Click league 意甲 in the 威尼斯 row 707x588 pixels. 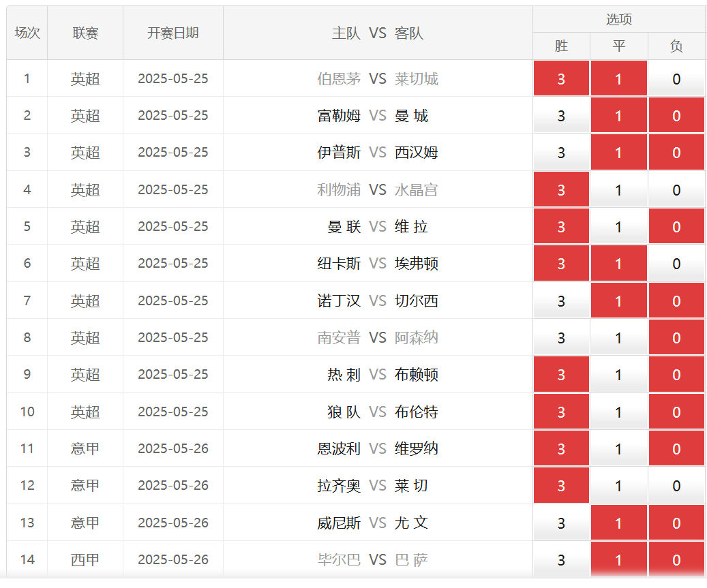85,523
